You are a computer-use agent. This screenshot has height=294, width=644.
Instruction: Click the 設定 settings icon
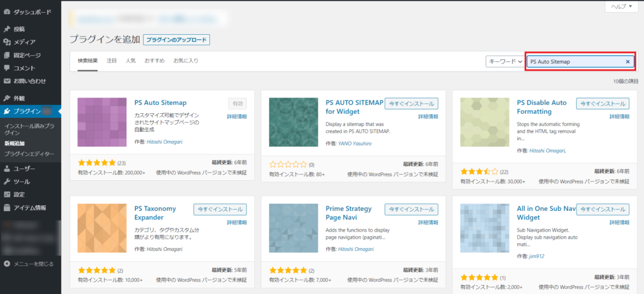coord(6,194)
